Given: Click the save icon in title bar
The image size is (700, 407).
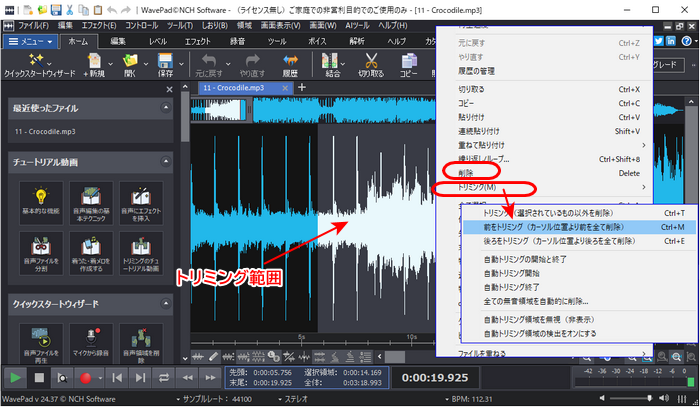Looking at the screenshot, I should (56, 9).
